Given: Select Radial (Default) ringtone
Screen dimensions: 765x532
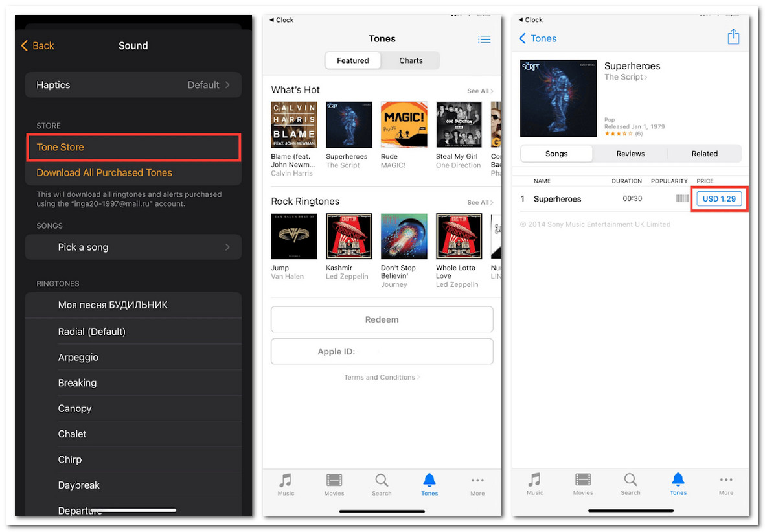Looking at the screenshot, I should pos(91,331).
